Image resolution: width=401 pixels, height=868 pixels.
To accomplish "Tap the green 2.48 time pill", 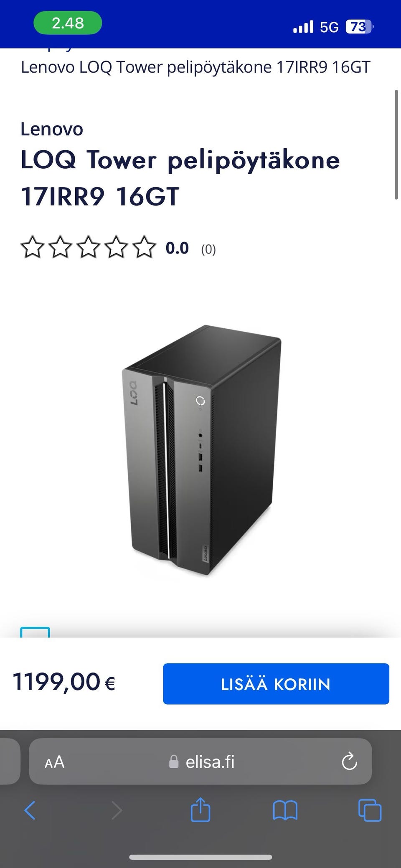I will click(68, 23).
